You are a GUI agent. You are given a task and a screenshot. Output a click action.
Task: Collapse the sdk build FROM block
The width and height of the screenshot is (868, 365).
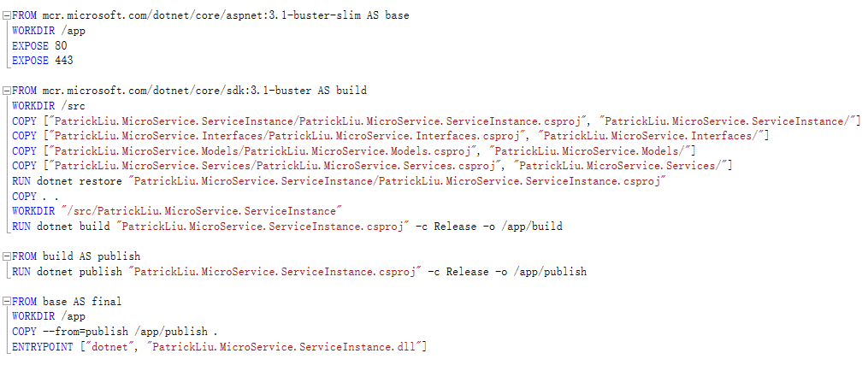(7, 91)
